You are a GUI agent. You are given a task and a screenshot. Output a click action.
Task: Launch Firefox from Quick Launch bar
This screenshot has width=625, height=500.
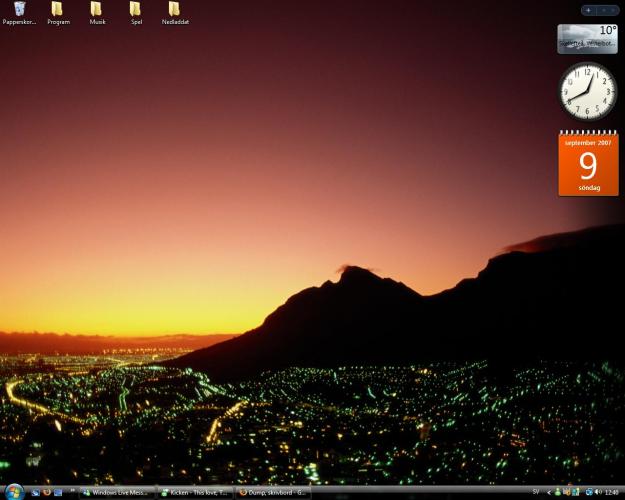(x=46, y=492)
